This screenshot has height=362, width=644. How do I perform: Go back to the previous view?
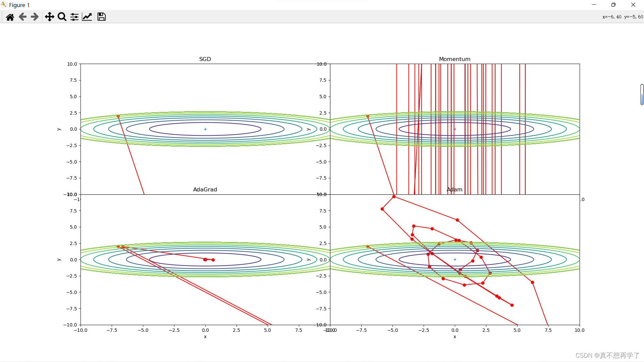click(x=22, y=17)
